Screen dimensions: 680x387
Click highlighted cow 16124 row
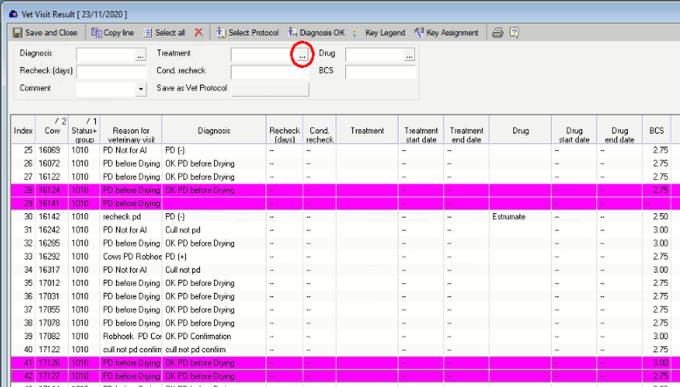pos(345,190)
